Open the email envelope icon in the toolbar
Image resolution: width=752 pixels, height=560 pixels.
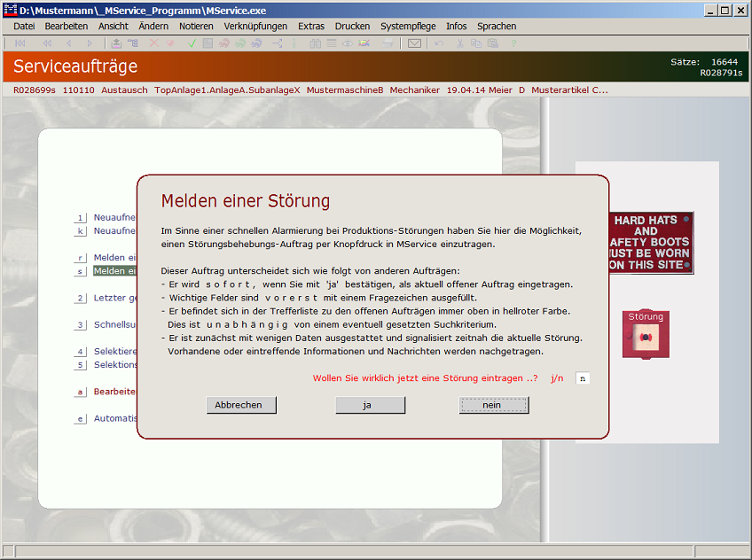pos(413,43)
